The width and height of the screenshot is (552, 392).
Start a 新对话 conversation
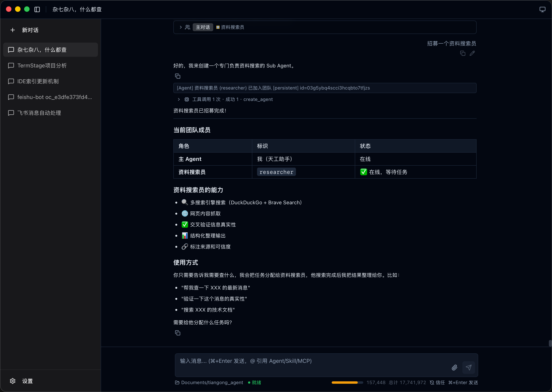[x=30, y=30]
